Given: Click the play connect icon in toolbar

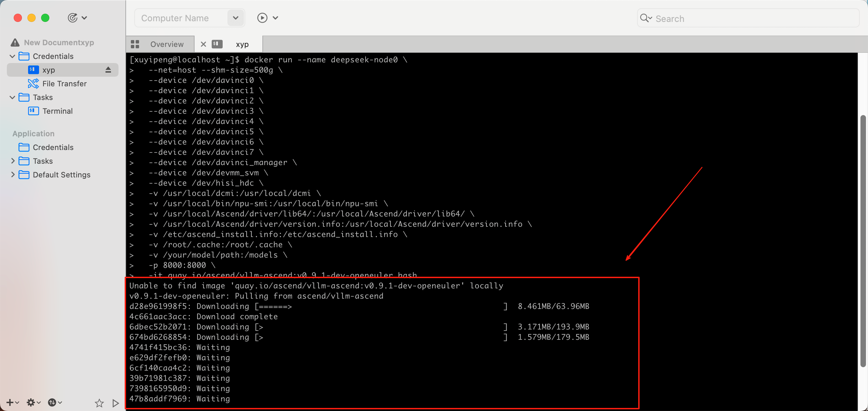Looking at the screenshot, I should (x=262, y=18).
